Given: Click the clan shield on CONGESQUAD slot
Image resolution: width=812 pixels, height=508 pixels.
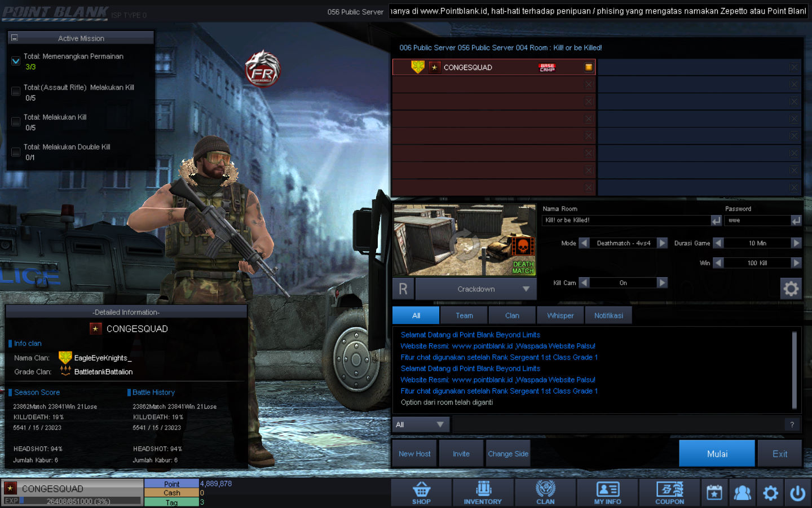Looking at the screenshot, I should coord(417,67).
